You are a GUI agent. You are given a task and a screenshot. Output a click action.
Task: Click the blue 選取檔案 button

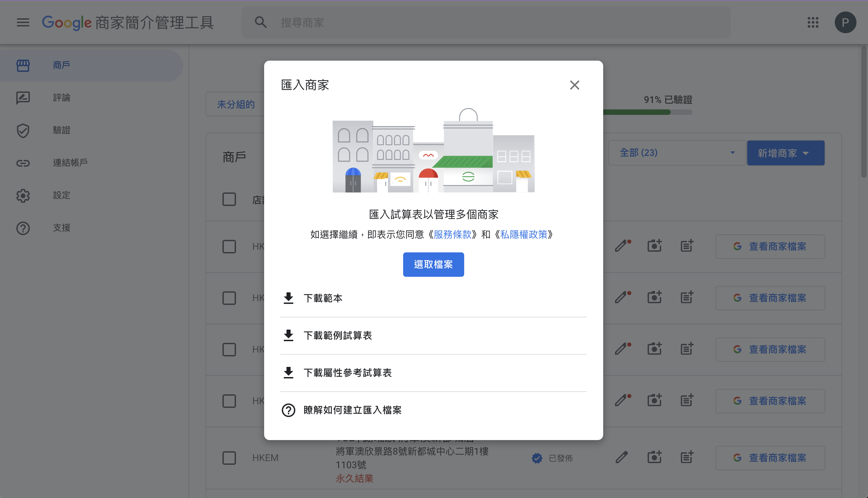(433, 264)
